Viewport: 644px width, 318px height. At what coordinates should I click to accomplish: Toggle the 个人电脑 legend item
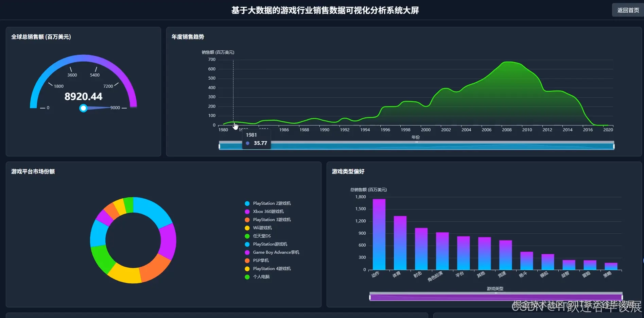[x=247, y=277]
